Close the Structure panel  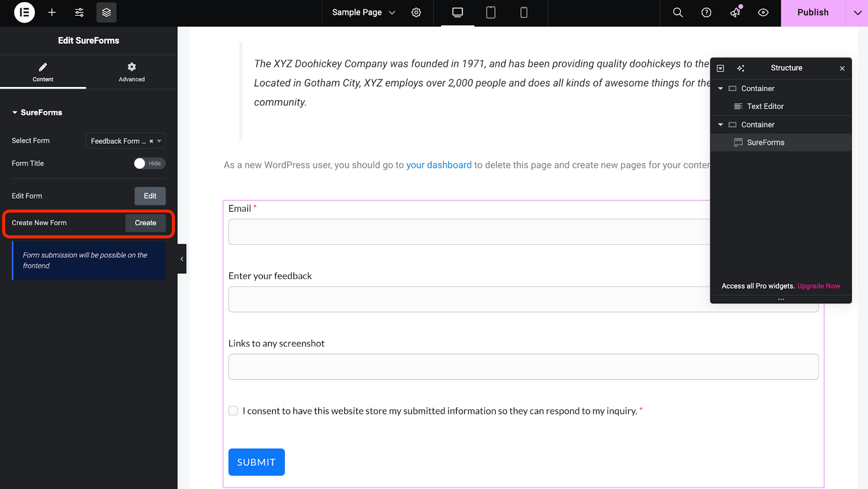[842, 68]
